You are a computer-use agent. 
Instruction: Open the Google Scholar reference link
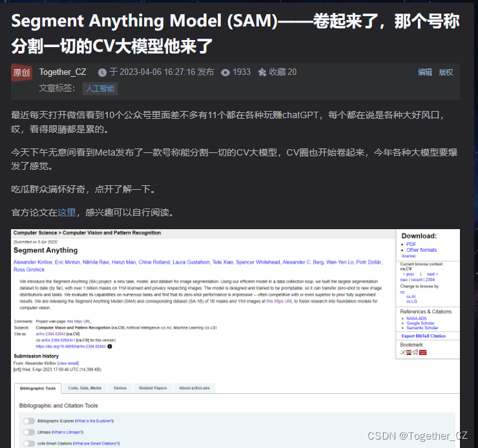click(421, 323)
